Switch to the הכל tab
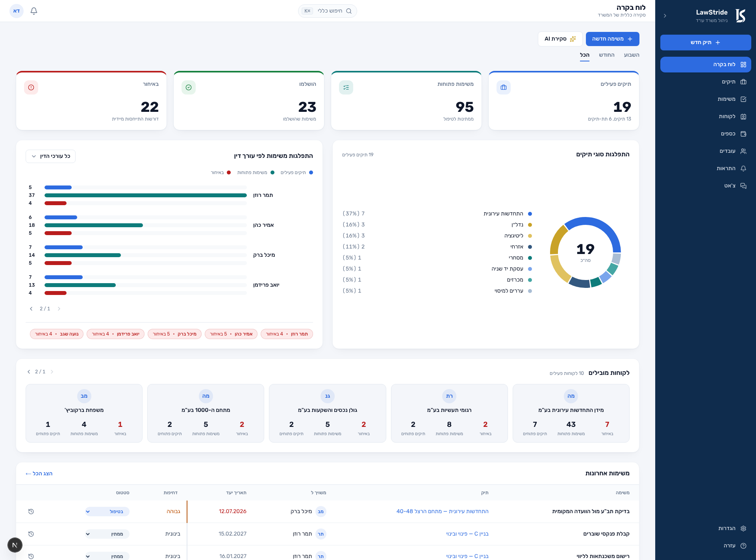The width and height of the screenshot is (756, 560). [x=585, y=55]
